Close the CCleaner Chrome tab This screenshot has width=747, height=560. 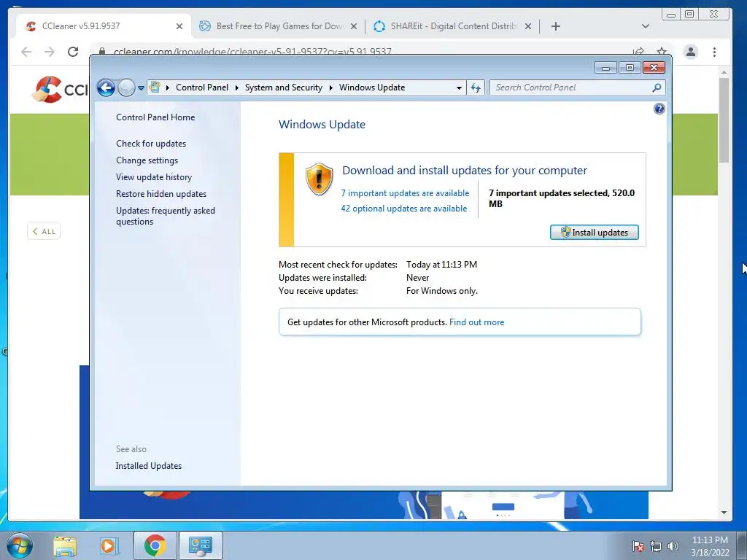pyautogui.click(x=179, y=26)
